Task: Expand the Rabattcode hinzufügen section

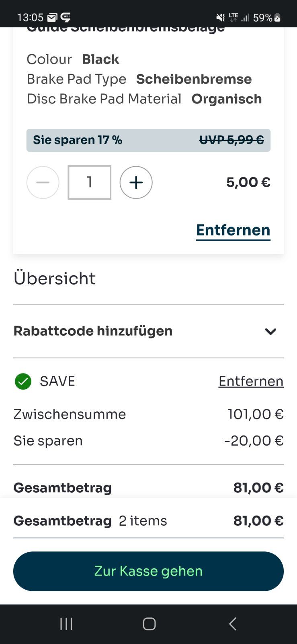Action: click(93, 331)
